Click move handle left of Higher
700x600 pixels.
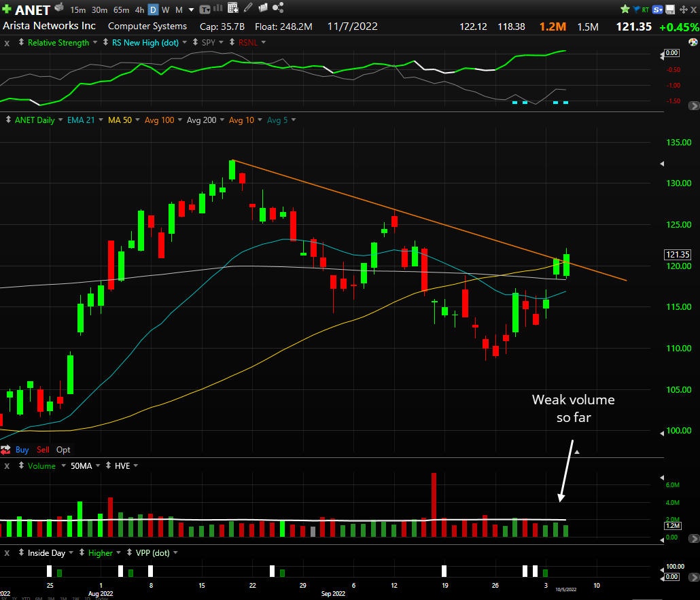[82, 552]
